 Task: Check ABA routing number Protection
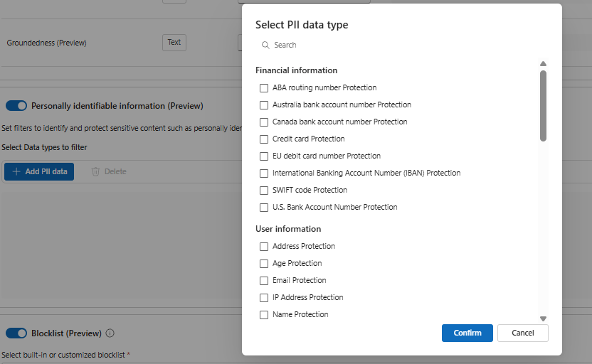(264, 88)
